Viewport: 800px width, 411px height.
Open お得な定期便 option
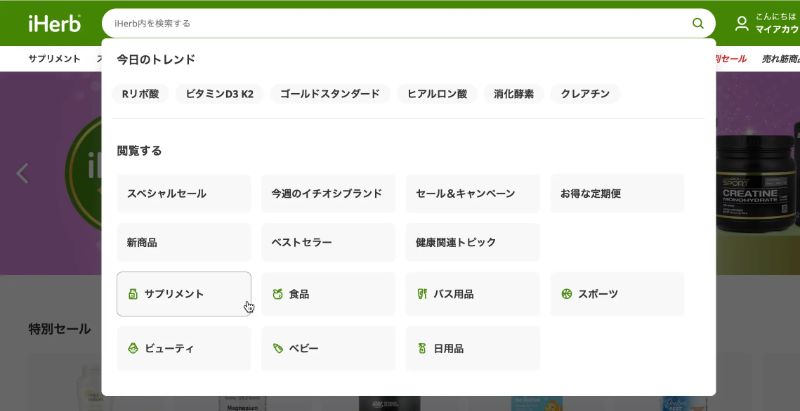click(617, 193)
